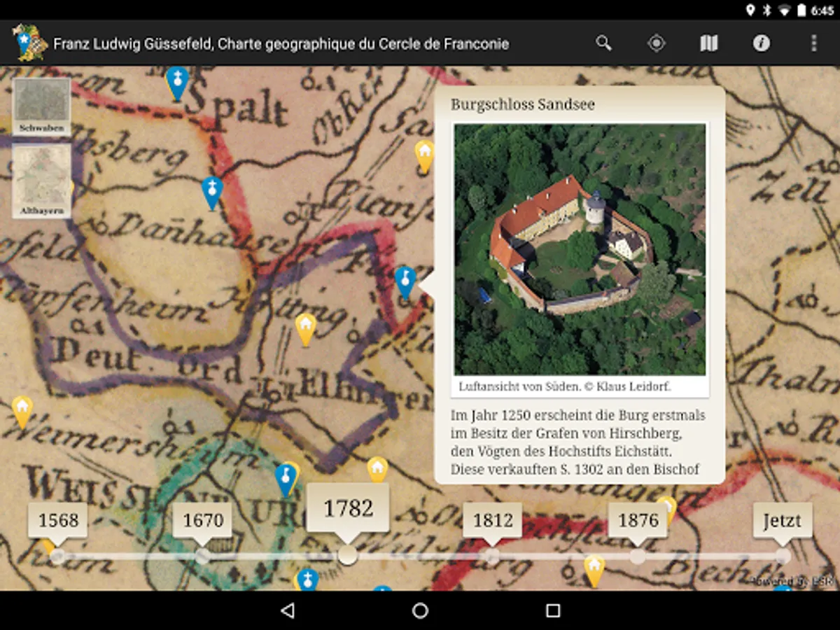Click the timeline slider handle at 1782
Screen dimensions: 840x630
[348, 556]
